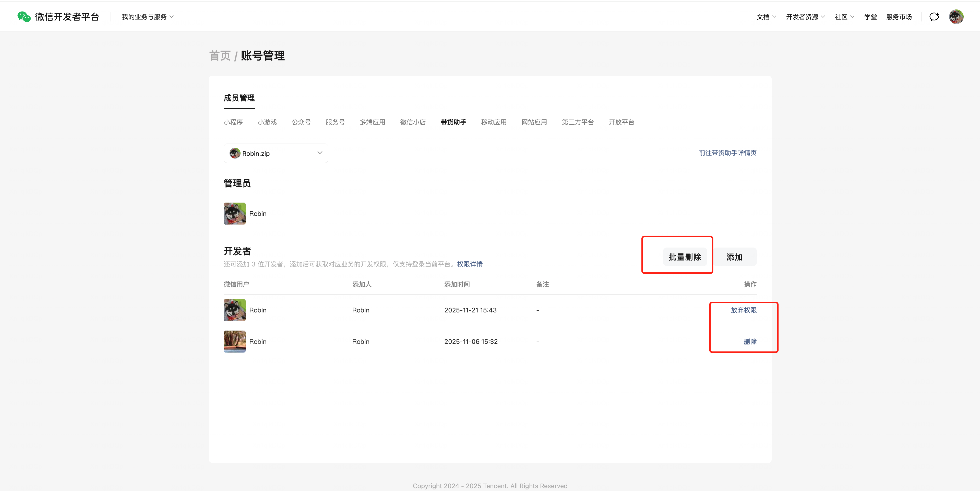Switch to the 小程序 tab
Image resolution: width=980 pixels, height=491 pixels.
click(x=233, y=122)
